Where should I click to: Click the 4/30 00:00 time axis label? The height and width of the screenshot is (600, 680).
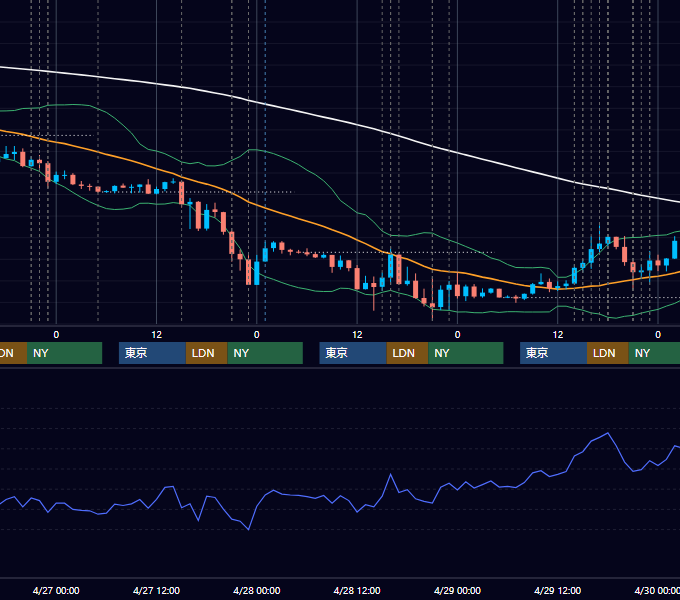tap(657, 590)
